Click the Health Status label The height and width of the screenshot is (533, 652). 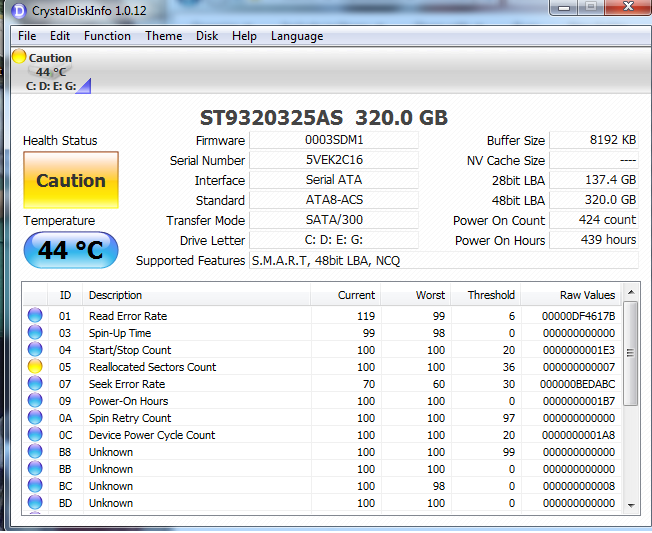point(60,141)
